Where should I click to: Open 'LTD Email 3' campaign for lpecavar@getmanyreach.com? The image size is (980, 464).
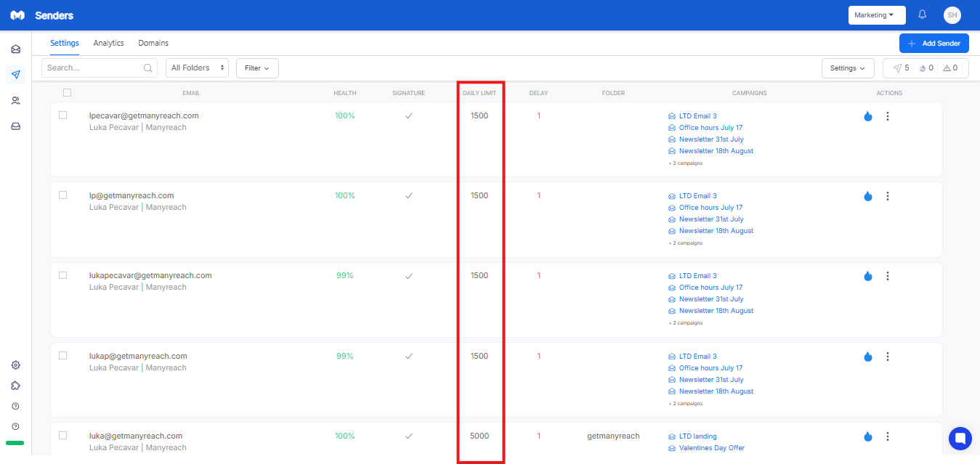697,116
